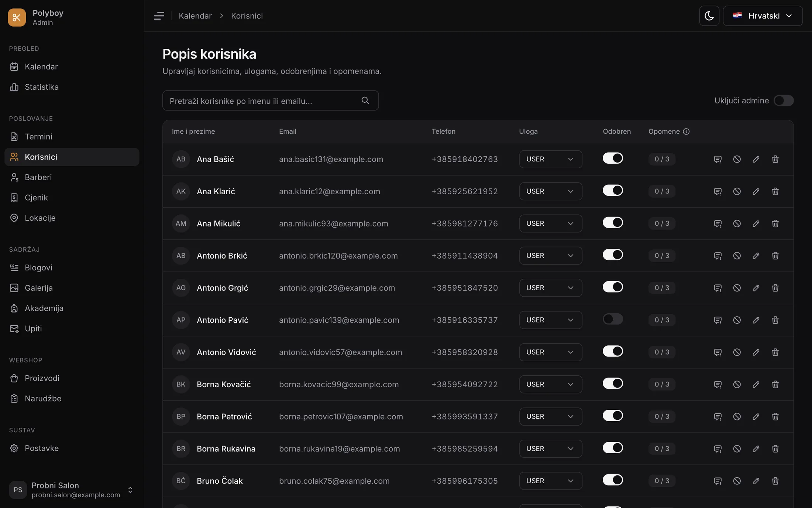Screen dimensions: 812x508
Task: Delete Antonio Brkić with trash icon
Action: (775, 256)
